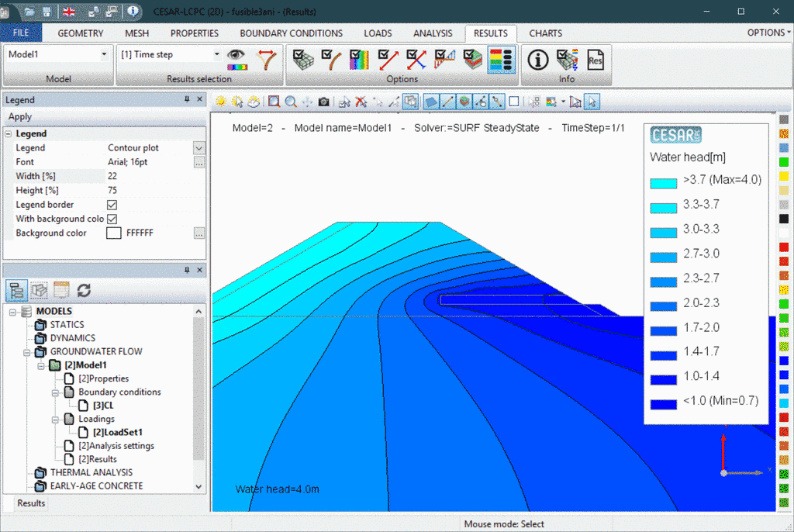Open background color picker ellipsis button
The height and width of the screenshot is (532, 794).
click(199, 233)
